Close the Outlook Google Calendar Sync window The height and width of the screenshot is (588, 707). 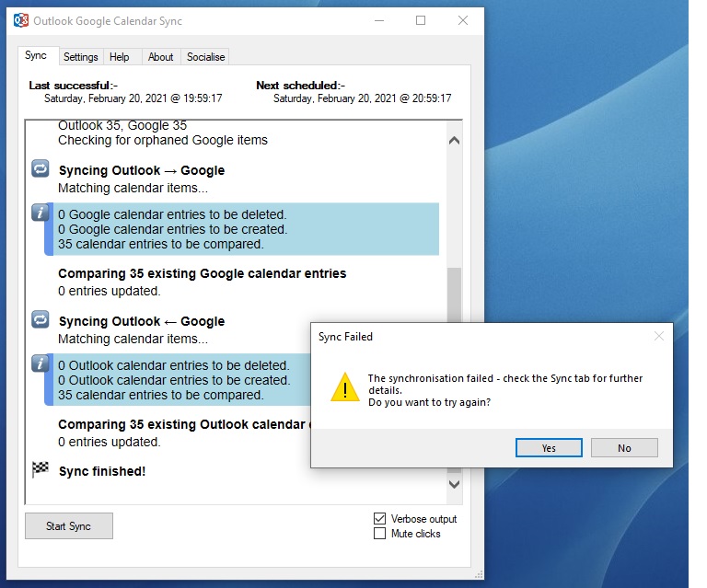coord(463,21)
